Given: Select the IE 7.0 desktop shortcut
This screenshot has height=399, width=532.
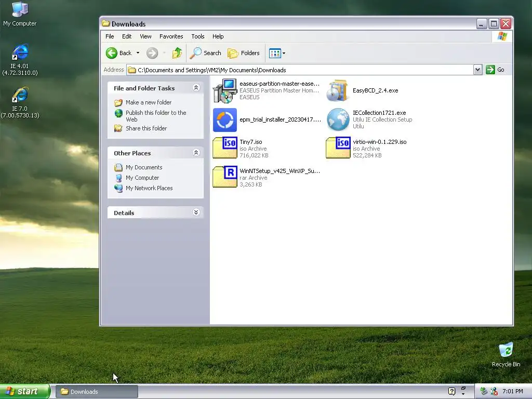Looking at the screenshot, I should click(20, 102).
